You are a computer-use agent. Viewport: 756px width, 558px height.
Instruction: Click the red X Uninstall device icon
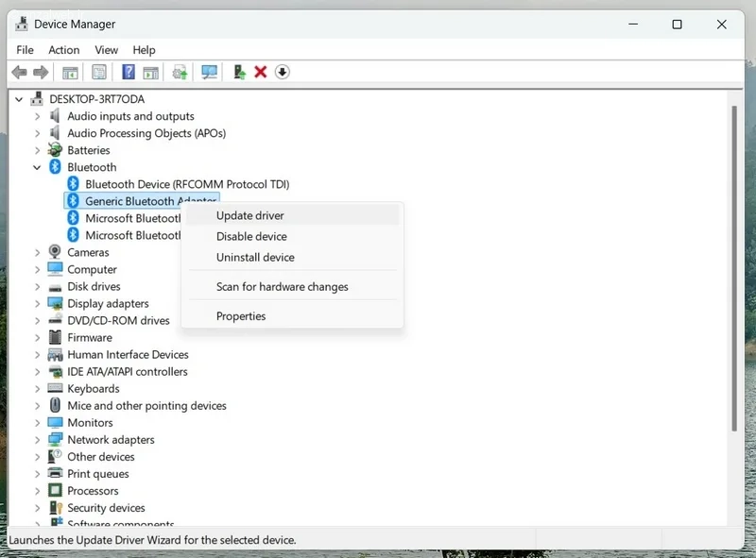pos(261,73)
